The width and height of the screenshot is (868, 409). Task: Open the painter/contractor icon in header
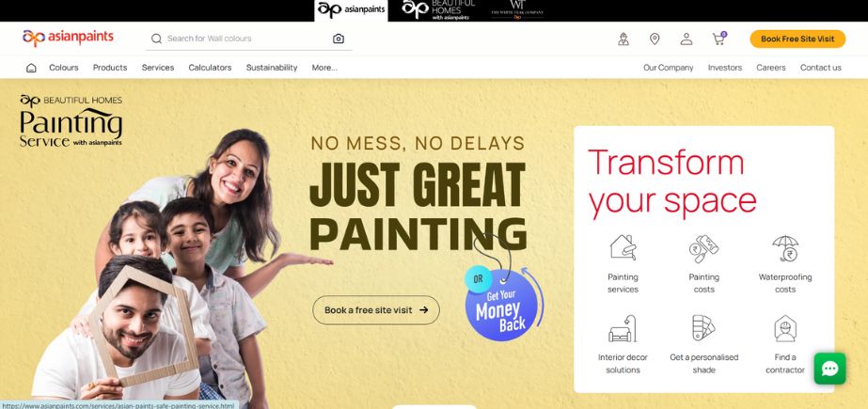pos(623,39)
